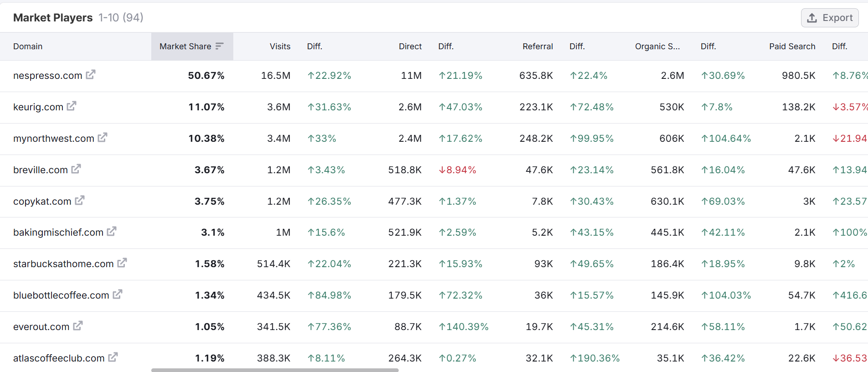Viewport: 868px width, 372px height.
Task: Export the Market Players table
Action: click(x=830, y=18)
